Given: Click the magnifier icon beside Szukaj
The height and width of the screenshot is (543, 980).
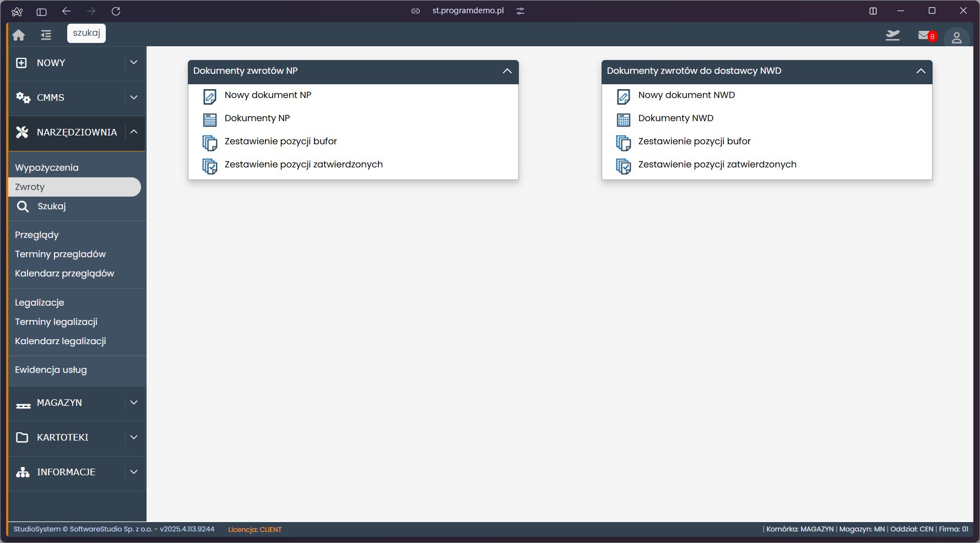Looking at the screenshot, I should pyautogui.click(x=23, y=207).
